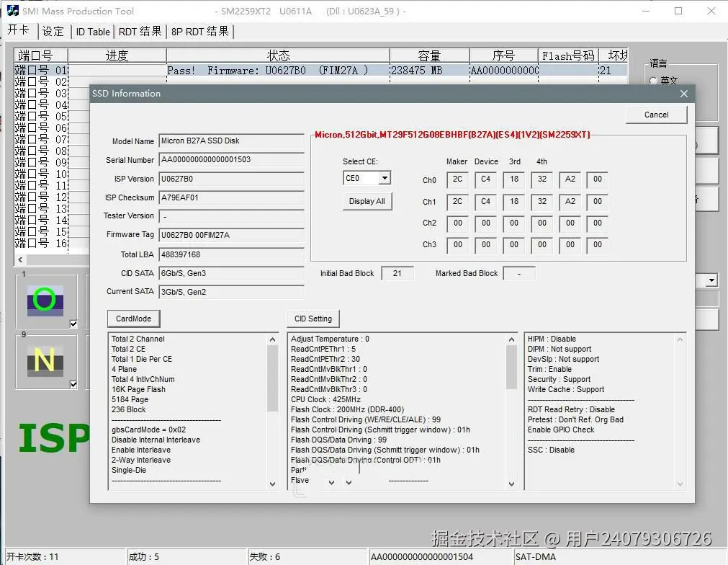The image size is (728, 565).
Task: Open the 开卡 tab
Action: [x=19, y=31]
